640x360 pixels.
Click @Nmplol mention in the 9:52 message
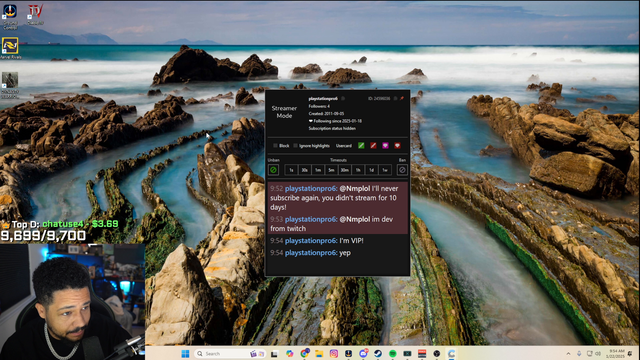pyautogui.click(x=355, y=189)
